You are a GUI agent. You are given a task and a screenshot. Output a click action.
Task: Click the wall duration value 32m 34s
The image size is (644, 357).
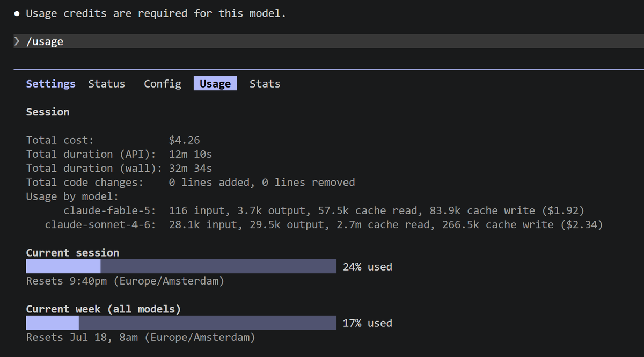[191, 168]
